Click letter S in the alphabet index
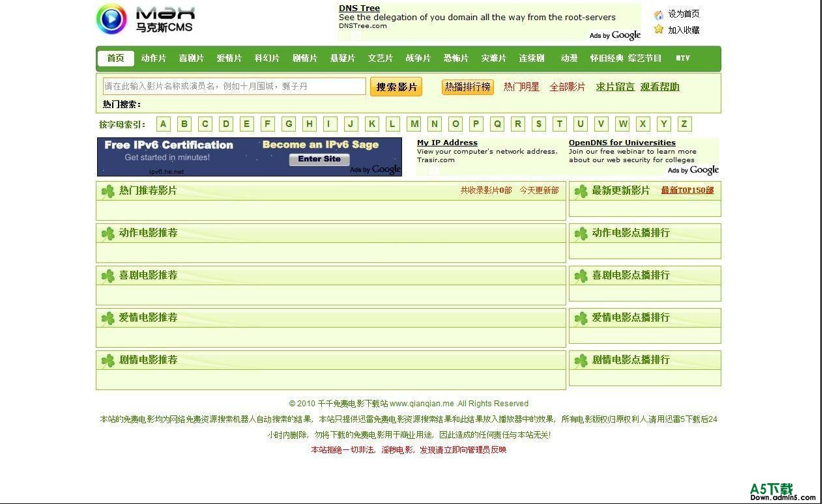The height and width of the screenshot is (504, 823). pos(539,124)
